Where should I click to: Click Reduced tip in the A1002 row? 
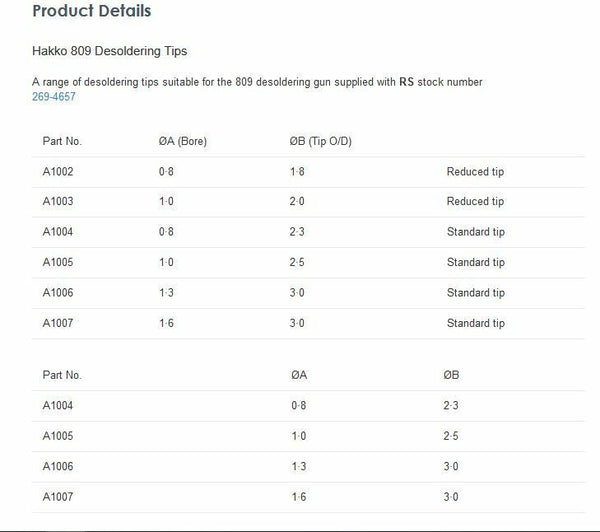(x=475, y=172)
